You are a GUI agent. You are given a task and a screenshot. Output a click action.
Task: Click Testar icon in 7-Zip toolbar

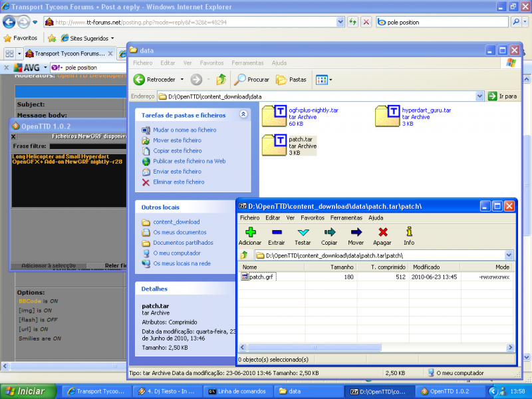coord(303,232)
